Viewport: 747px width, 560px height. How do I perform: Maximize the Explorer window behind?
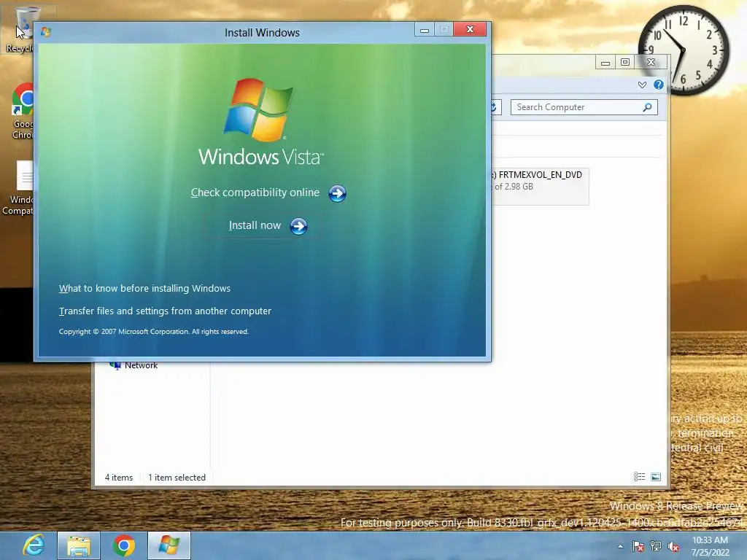coord(625,63)
